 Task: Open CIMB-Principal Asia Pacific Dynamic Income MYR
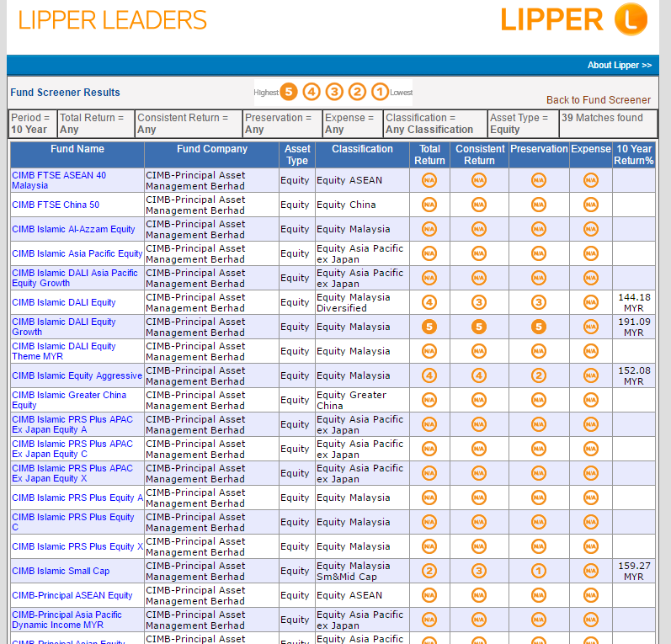(67, 620)
